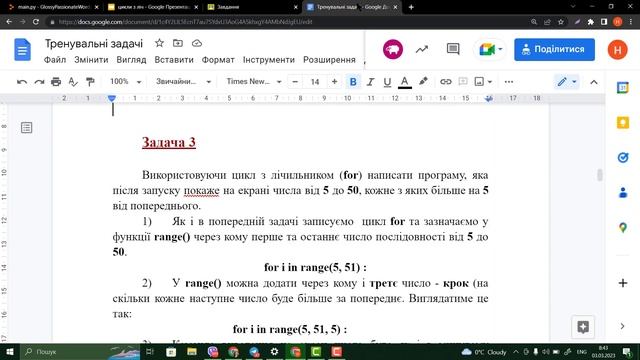This screenshot has height=360, width=640.
Task: Hide side panel with the arrow
Action: [x=622, y=326]
